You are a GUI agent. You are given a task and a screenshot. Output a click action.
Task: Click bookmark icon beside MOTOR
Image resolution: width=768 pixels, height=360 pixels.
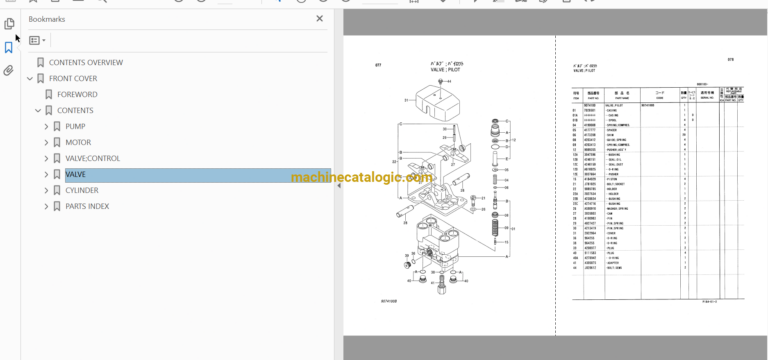pyautogui.click(x=57, y=143)
